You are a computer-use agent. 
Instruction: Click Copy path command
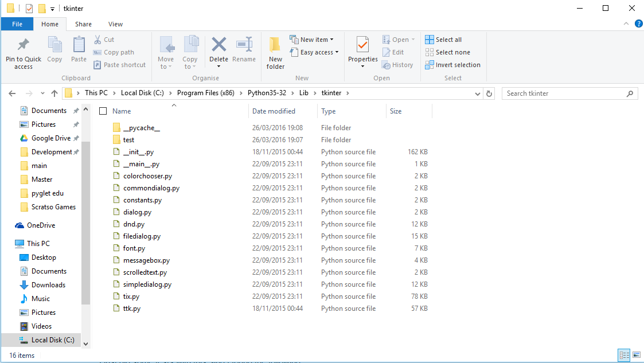coord(114,52)
